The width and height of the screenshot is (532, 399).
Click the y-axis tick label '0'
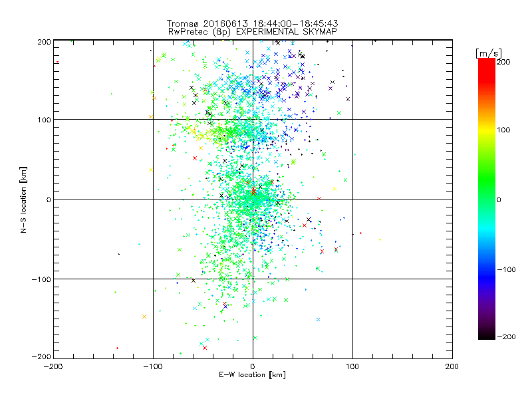[49, 200]
